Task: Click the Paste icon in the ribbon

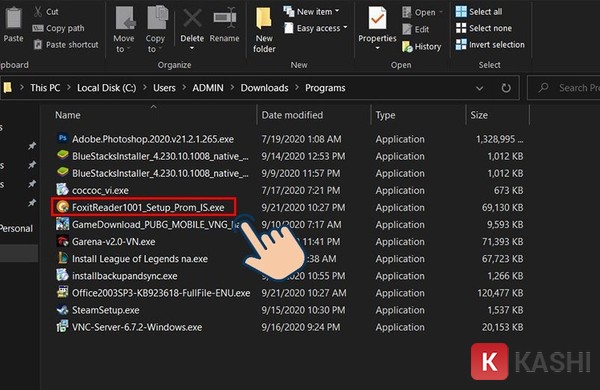Action: pos(13,18)
